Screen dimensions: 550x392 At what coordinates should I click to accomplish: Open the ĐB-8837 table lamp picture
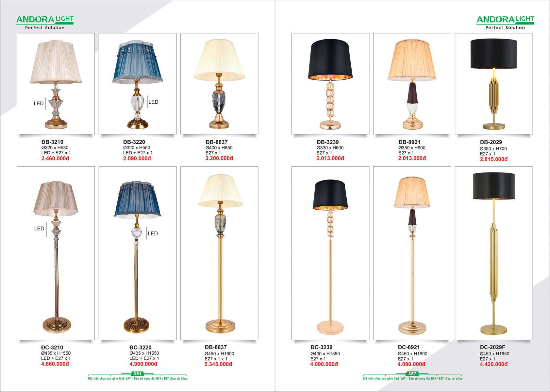(x=219, y=84)
